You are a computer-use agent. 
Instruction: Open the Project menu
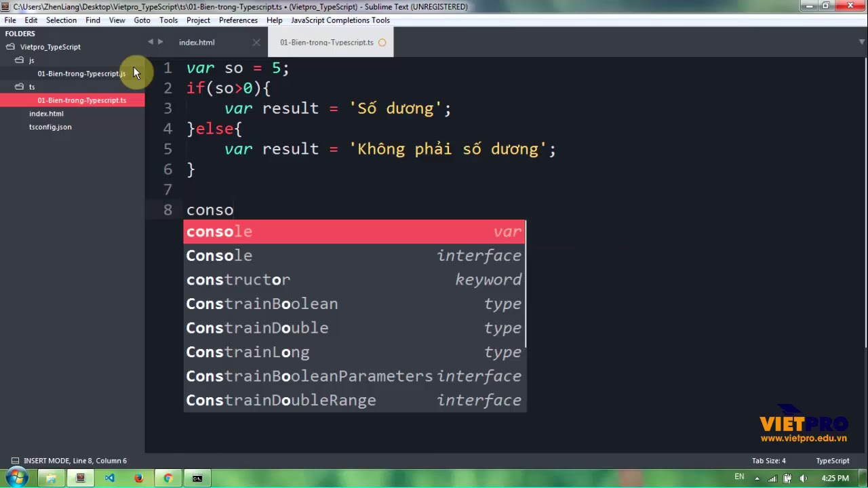(x=198, y=20)
